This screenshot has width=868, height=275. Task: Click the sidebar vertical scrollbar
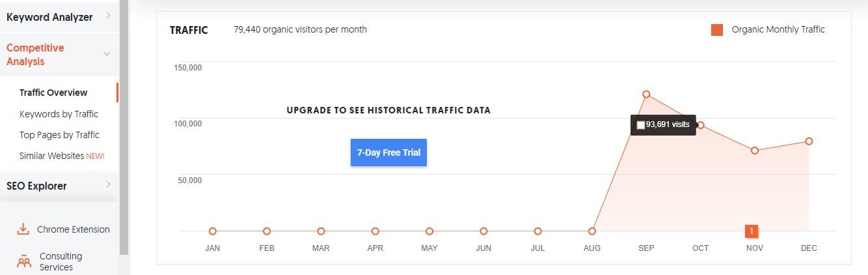[124, 127]
